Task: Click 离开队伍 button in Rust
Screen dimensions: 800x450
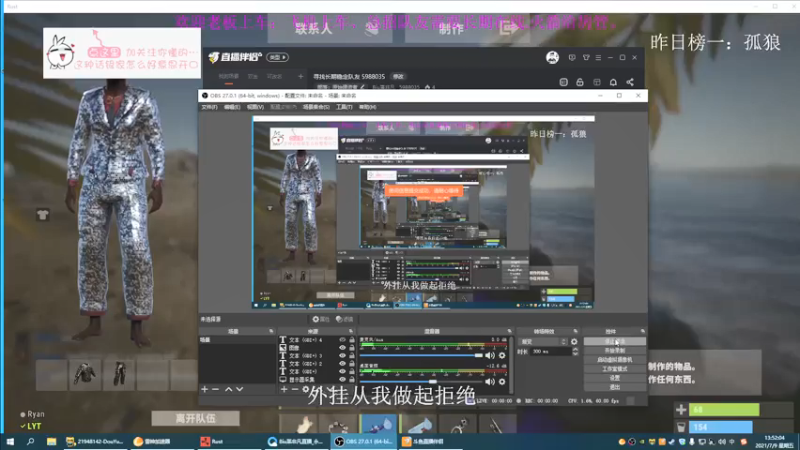Action: pyautogui.click(x=195, y=418)
